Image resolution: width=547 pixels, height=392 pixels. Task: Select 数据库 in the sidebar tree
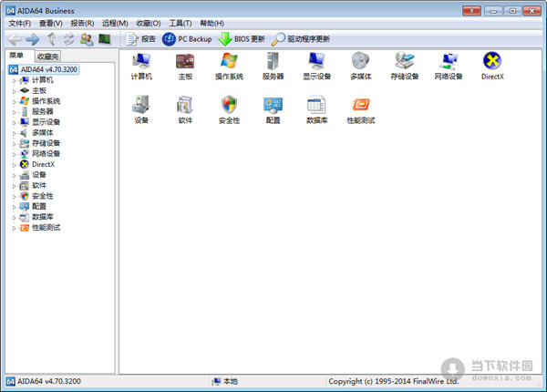point(43,217)
